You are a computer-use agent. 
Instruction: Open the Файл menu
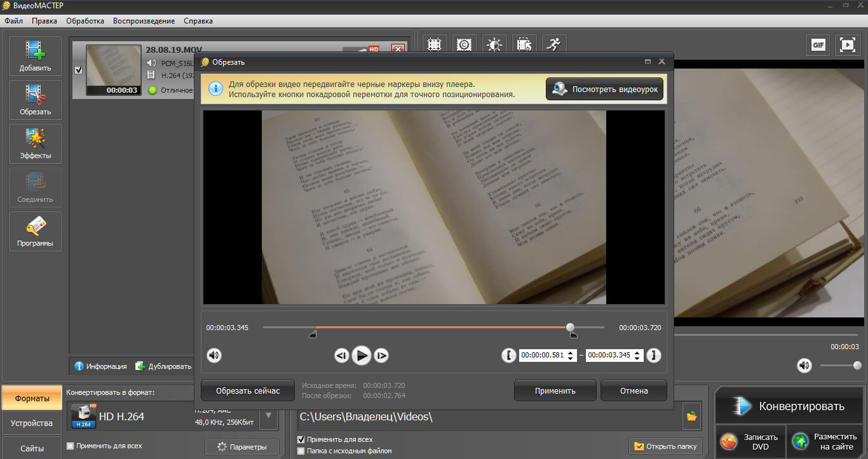(x=13, y=21)
